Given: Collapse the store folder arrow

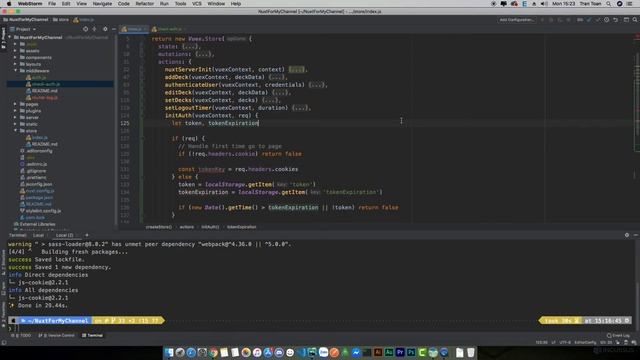Looking at the screenshot, I should [16, 131].
